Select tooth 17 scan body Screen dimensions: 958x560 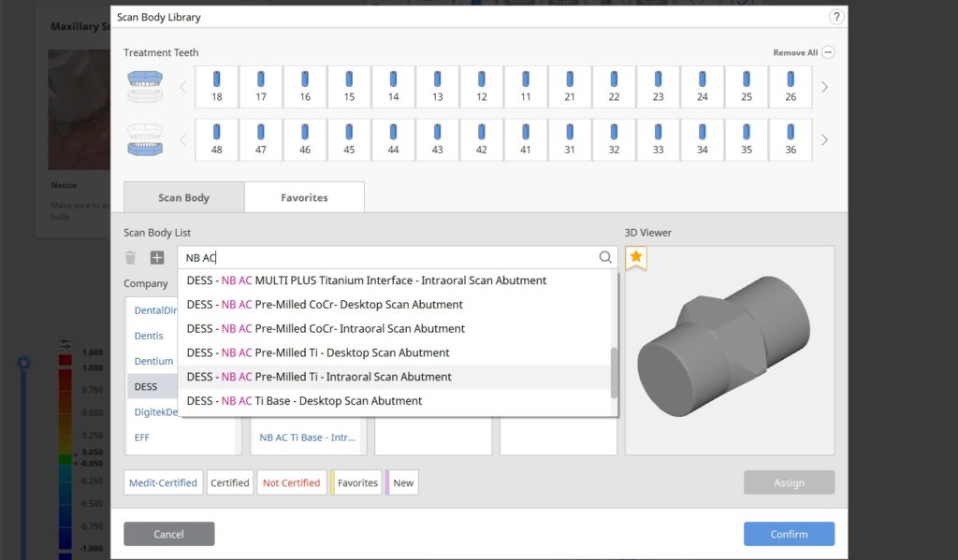261,87
